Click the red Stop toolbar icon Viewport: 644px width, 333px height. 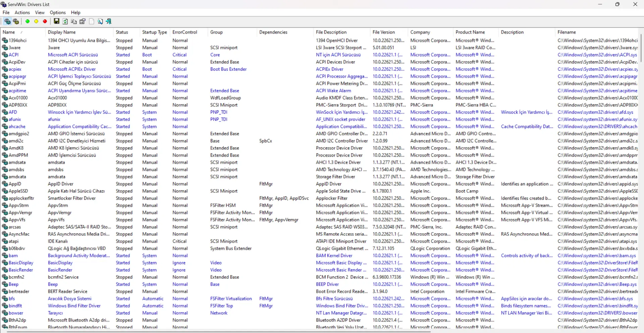point(45,21)
